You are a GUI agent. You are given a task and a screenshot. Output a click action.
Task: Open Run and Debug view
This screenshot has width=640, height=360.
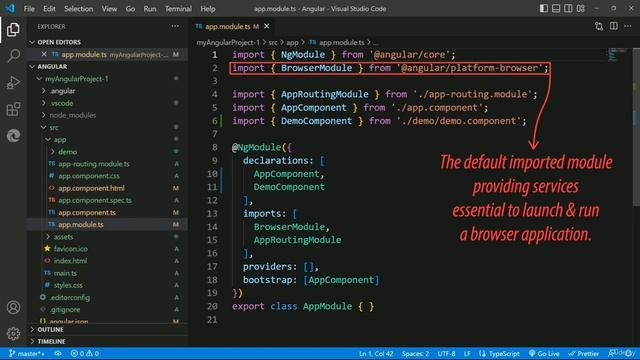tap(13, 82)
